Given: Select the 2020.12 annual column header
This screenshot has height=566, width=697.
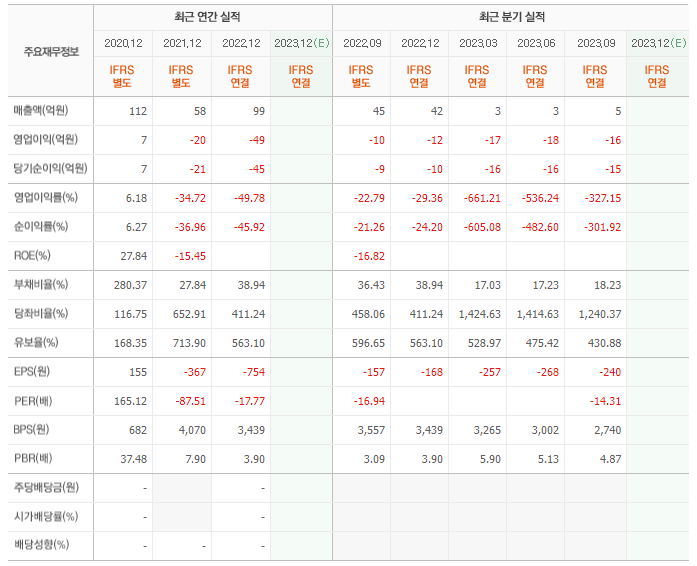Looking at the screenshot, I should coord(123,43).
